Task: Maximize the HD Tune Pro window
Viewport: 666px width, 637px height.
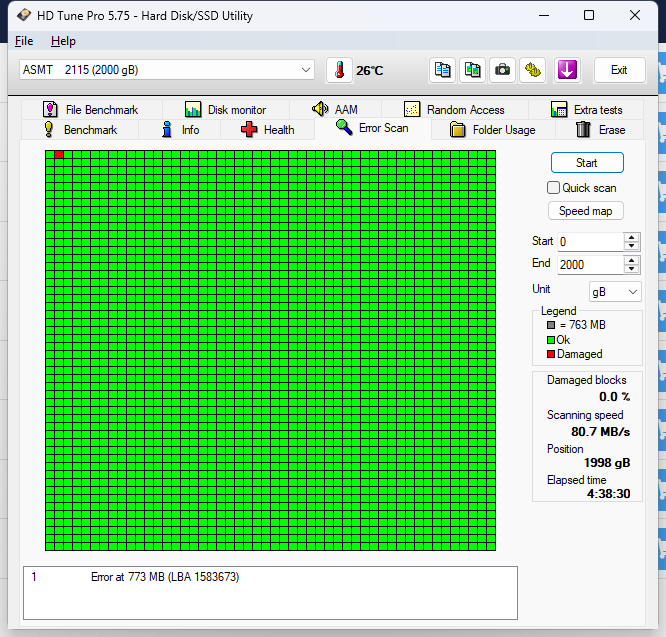Action: point(589,15)
